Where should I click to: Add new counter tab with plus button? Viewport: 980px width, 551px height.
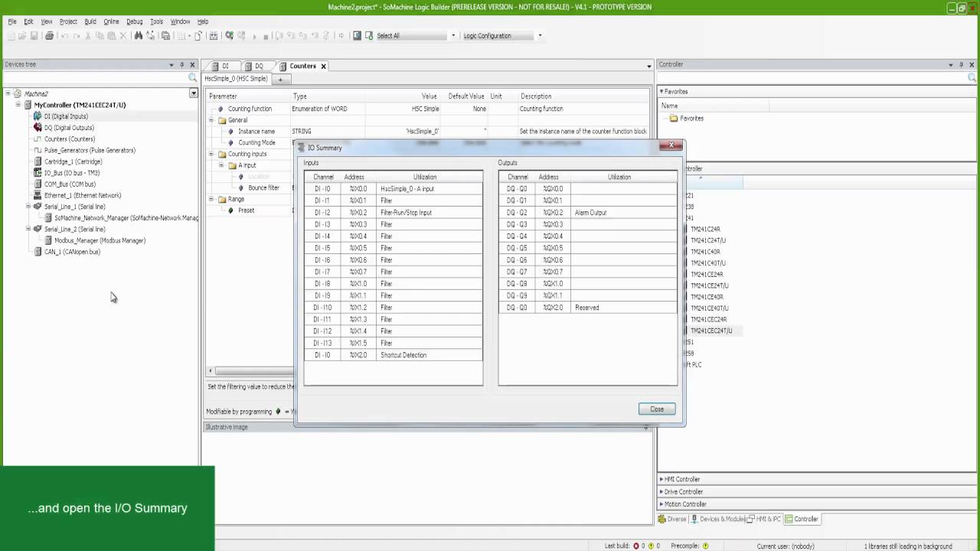coord(280,79)
